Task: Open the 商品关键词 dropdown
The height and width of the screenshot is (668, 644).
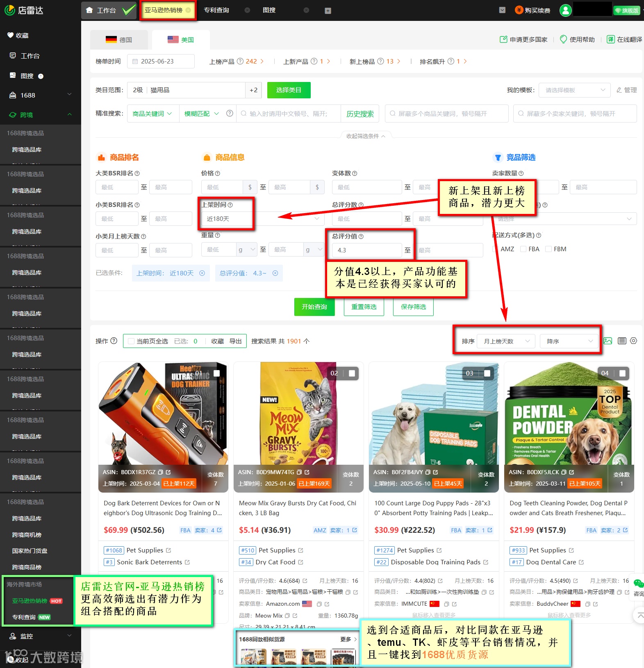Action: click(x=152, y=114)
